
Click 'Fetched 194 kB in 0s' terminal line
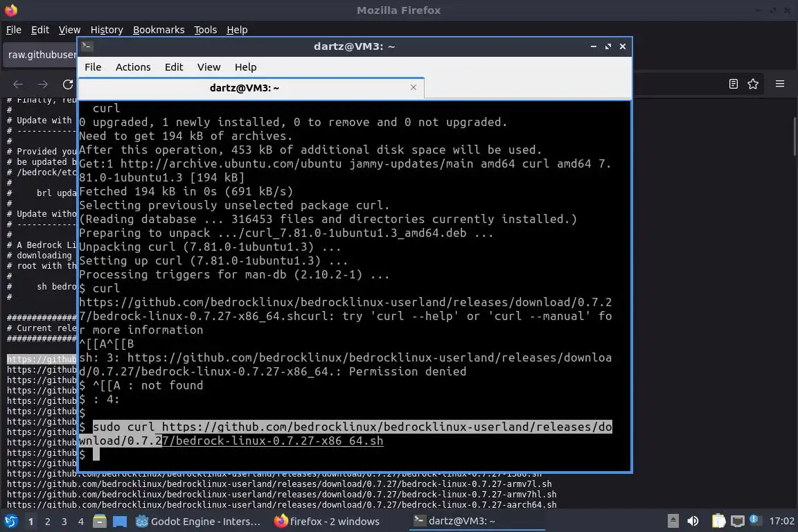[186, 191]
